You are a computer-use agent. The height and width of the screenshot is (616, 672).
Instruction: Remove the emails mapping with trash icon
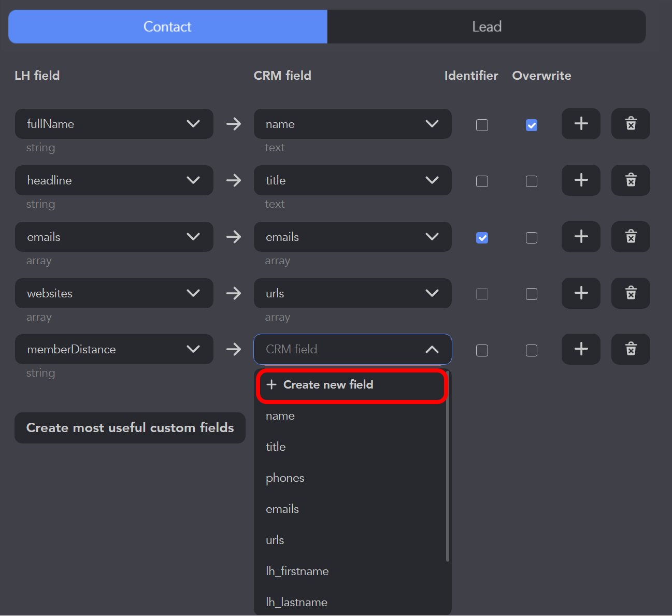631,237
